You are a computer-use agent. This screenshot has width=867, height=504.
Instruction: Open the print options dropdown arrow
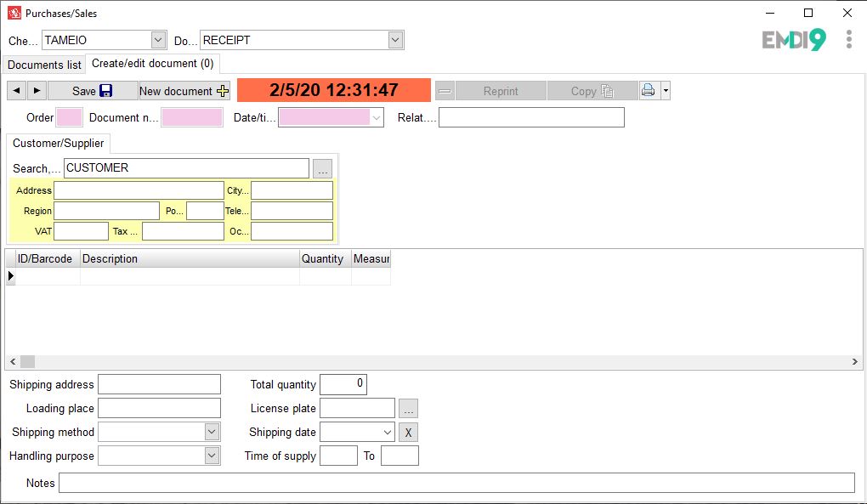pyautogui.click(x=666, y=91)
